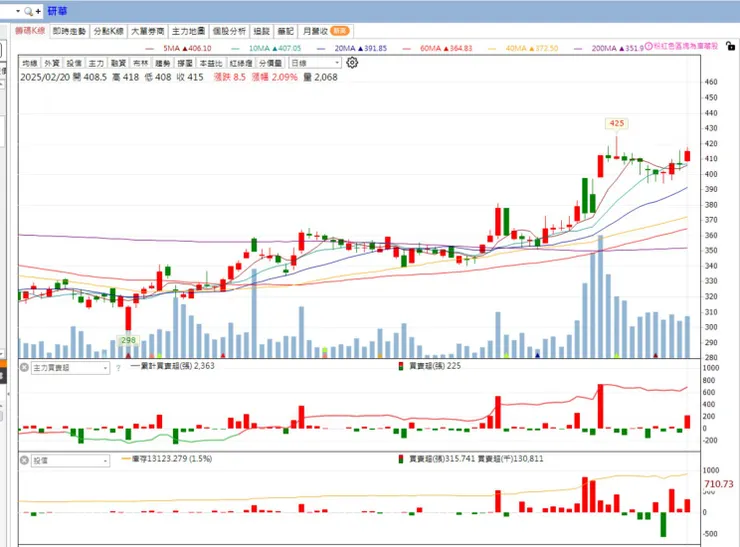Switch to 分點K線 tab
The image size is (740, 547).
(x=109, y=31)
